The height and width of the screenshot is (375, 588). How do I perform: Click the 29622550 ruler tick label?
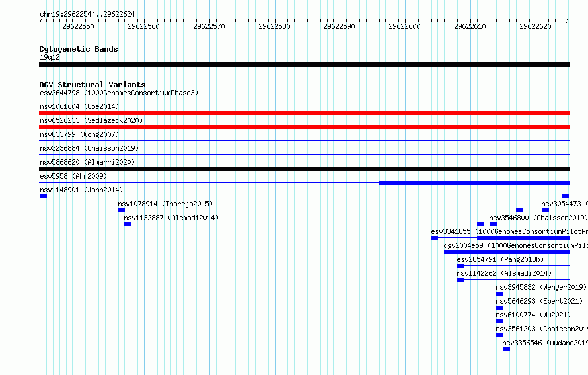click(x=78, y=26)
